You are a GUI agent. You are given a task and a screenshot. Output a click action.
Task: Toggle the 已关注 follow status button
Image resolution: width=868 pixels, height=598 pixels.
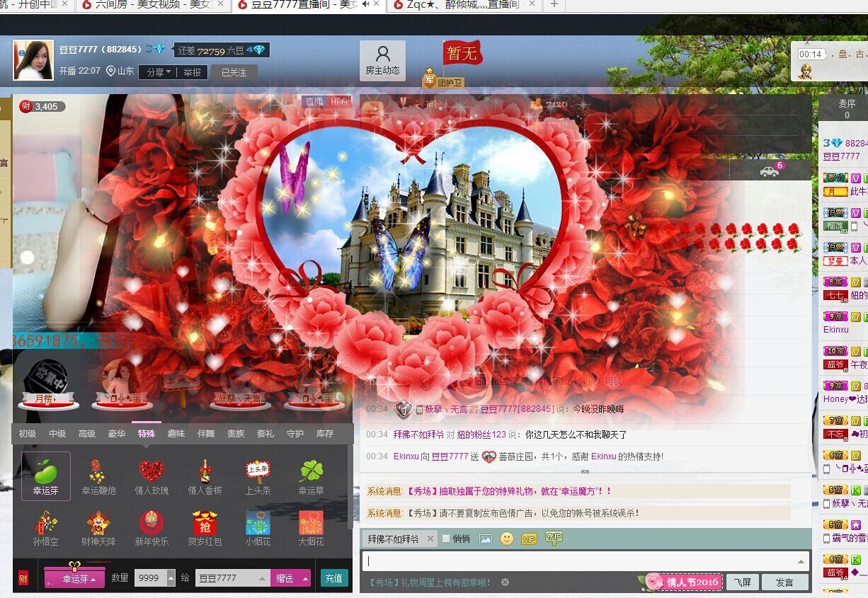(x=234, y=72)
